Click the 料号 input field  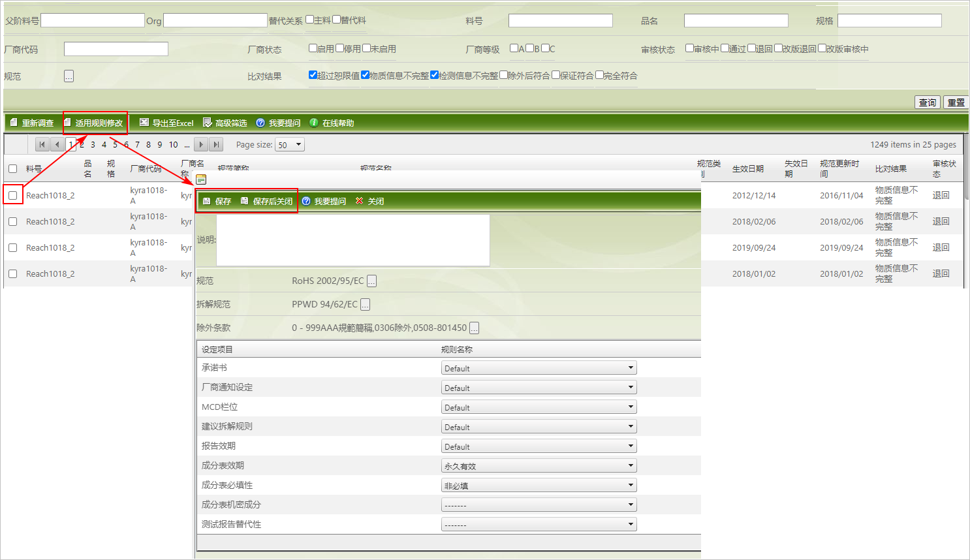[561, 20]
